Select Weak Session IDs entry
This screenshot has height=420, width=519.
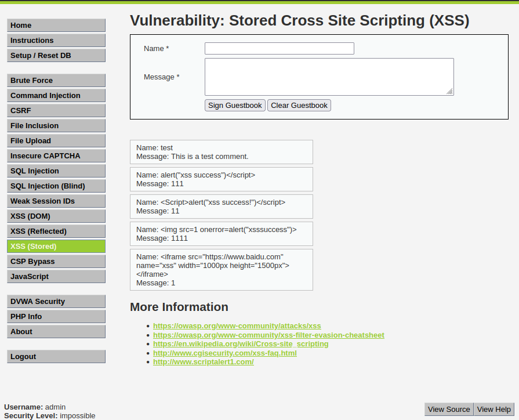point(56,201)
